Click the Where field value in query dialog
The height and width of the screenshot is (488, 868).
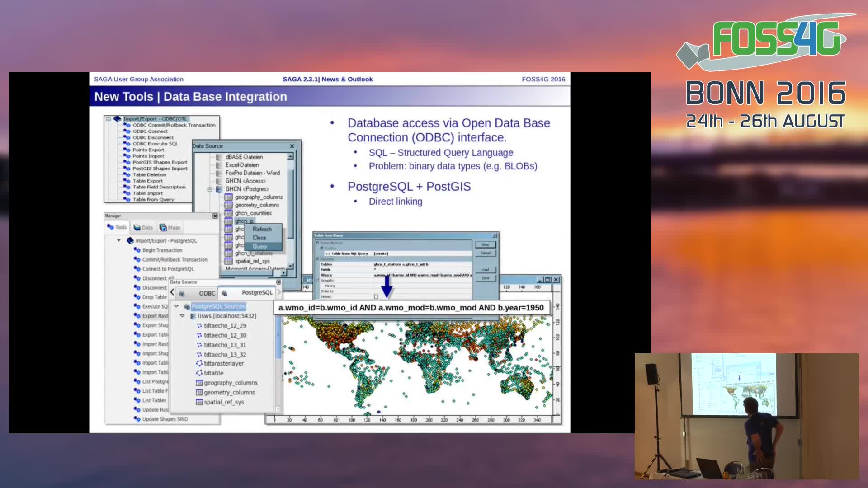pyautogui.click(x=423, y=275)
